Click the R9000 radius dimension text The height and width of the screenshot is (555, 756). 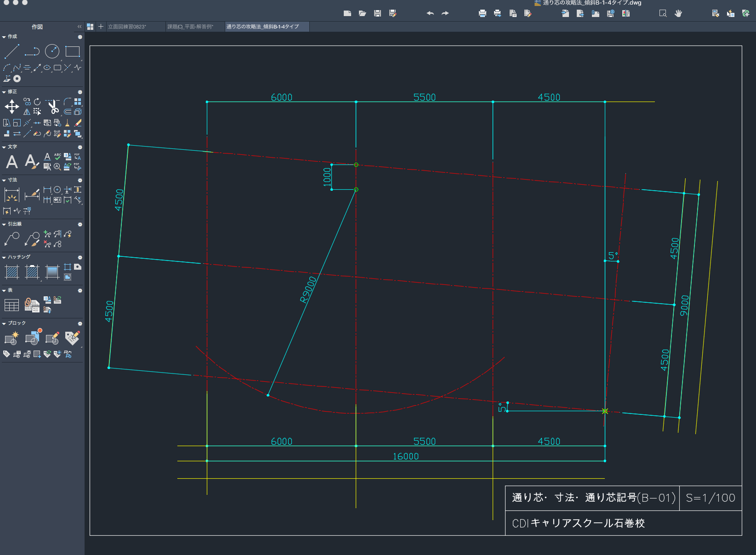(x=308, y=290)
